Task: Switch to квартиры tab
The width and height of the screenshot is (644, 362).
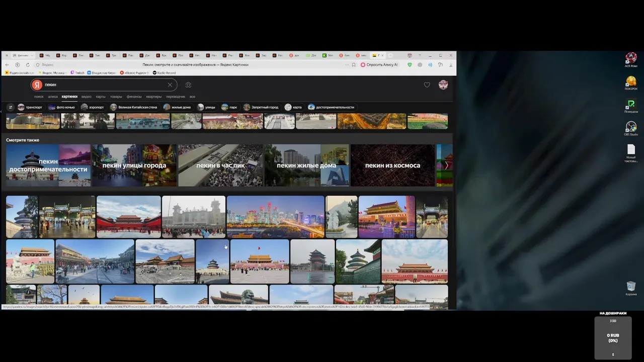Action: [x=154, y=97]
